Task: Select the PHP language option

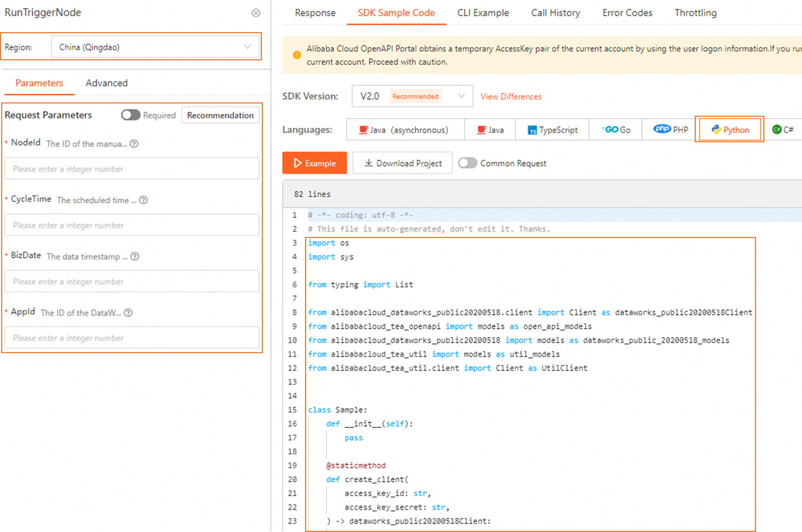Action: coord(670,130)
